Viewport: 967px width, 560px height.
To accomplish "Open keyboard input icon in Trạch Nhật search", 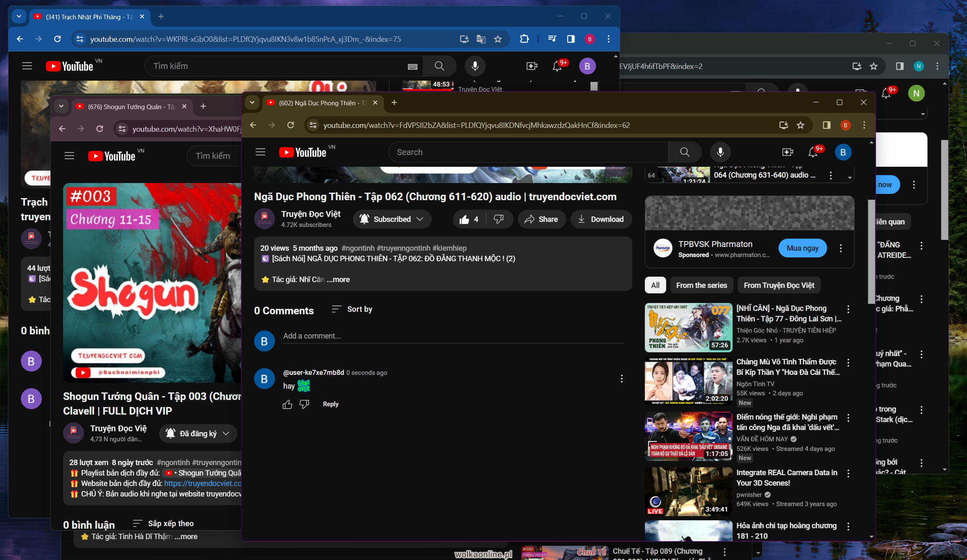I will coord(412,66).
